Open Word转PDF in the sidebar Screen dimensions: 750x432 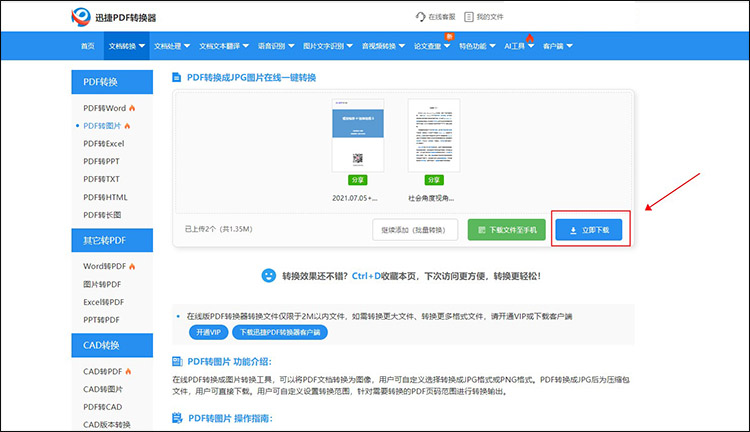pyautogui.click(x=104, y=266)
